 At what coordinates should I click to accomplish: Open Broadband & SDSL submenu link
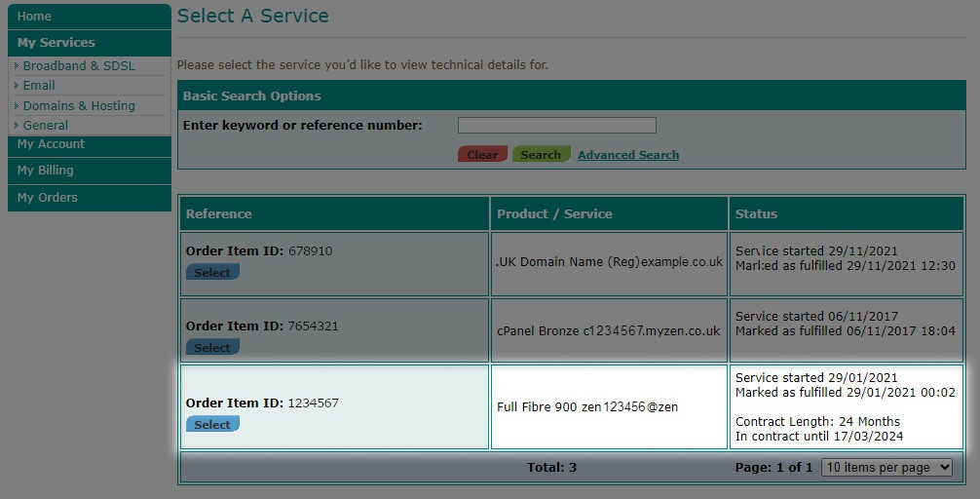click(x=79, y=65)
